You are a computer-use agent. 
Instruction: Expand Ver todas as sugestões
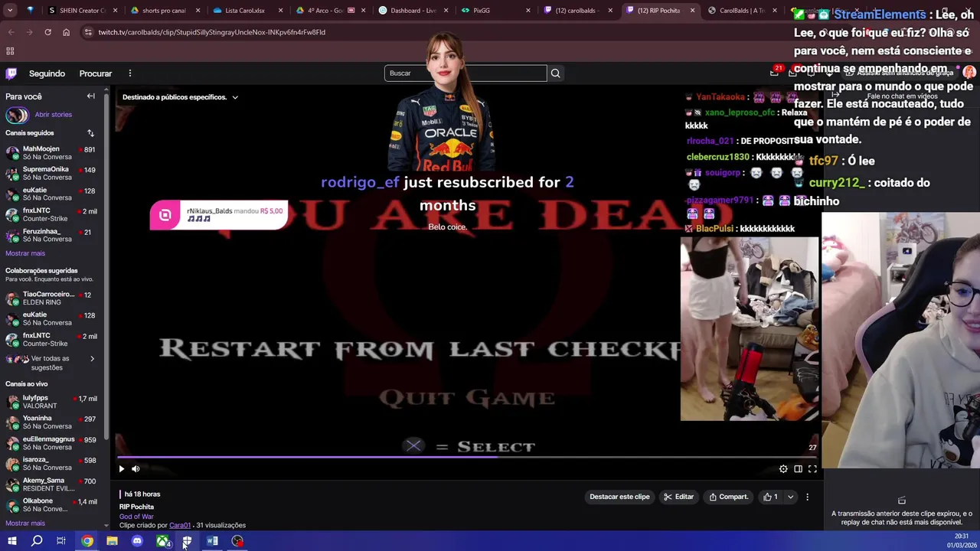pyautogui.click(x=52, y=363)
